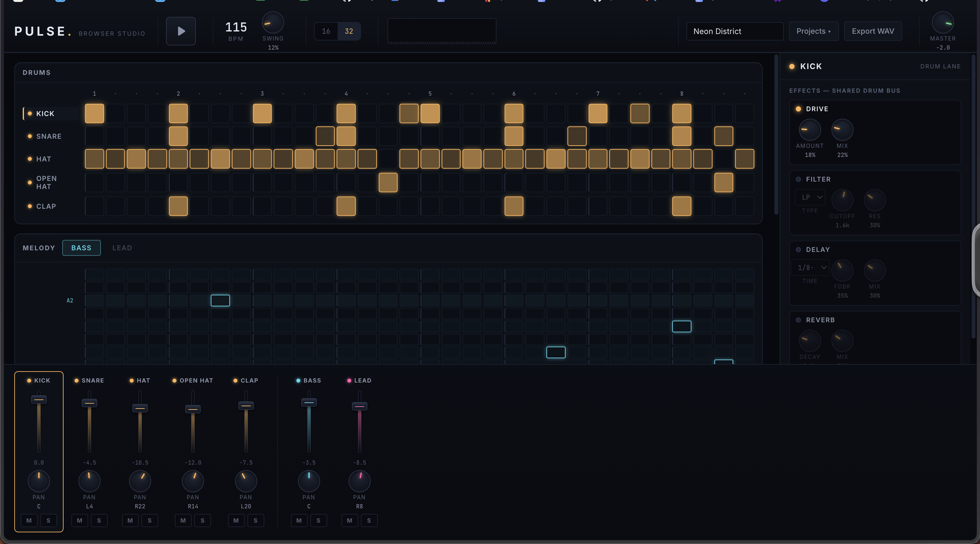Image resolution: width=980 pixels, height=544 pixels.
Task: Mute the Clap channel
Action: (x=236, y=520)
